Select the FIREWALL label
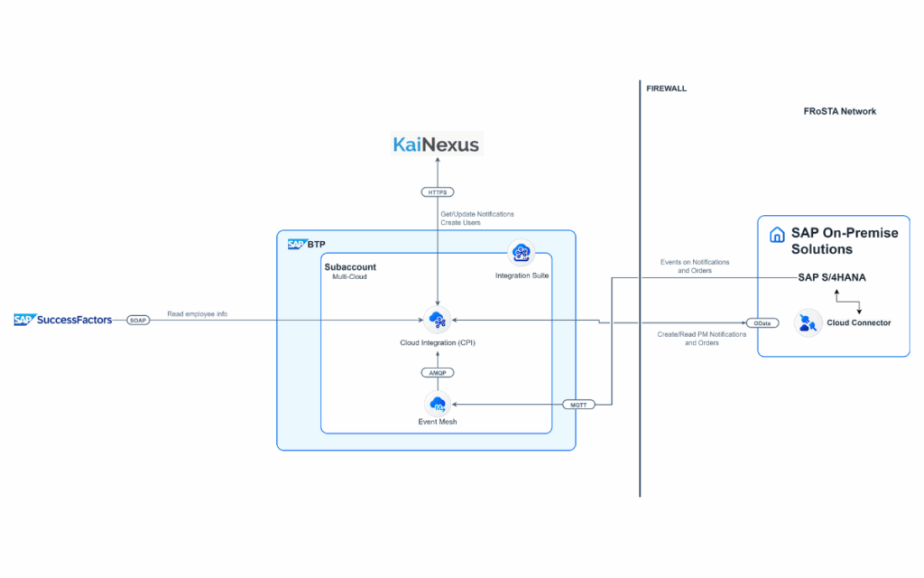The image size is (924, 578). (667, 89)
